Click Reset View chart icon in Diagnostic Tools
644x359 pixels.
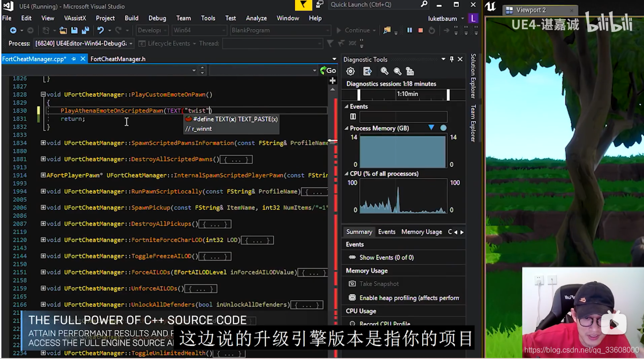click(410, 71)
